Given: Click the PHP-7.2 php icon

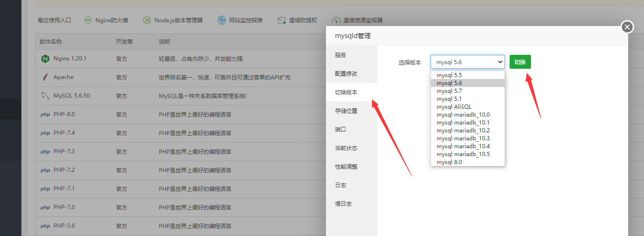Looking at the screenshot, I should coord(45,170).
